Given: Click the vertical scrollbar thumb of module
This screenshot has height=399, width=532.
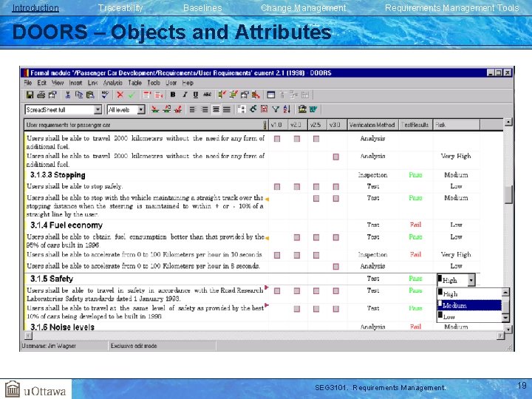Looking at the screenshot, I should click(508, 195).
